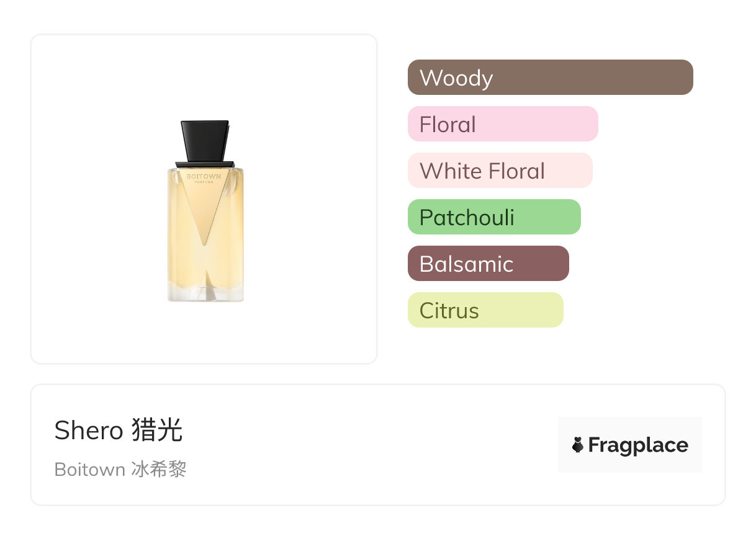Image resolution: width=756 pixels, height=536 pixels.
Task: Click the clear glass base of bottle
Action: (x=205, y=294)
